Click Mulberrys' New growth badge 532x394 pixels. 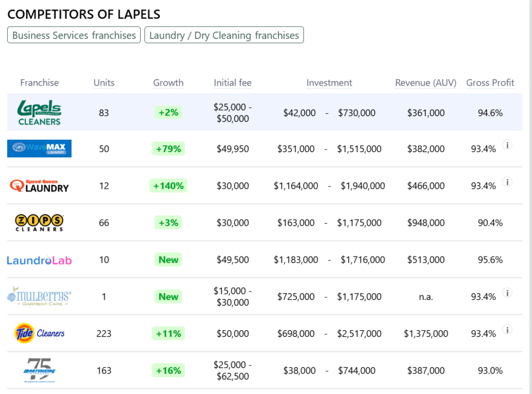click(x=168, y=297)
